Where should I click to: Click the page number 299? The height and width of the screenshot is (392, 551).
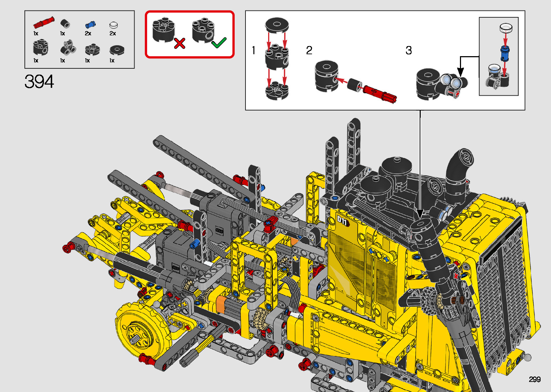point(534,379)
